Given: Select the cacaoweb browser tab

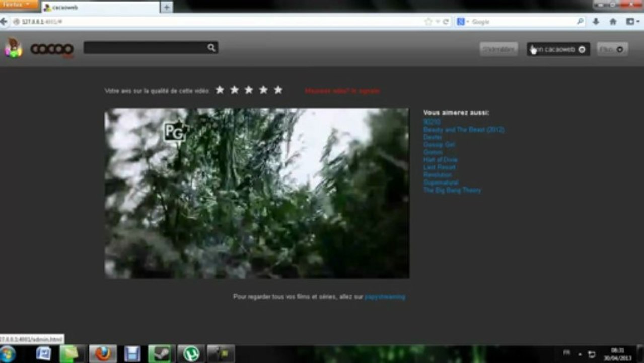Looking at the screenshot, I should pyautogui.click(x=100, y=7).
